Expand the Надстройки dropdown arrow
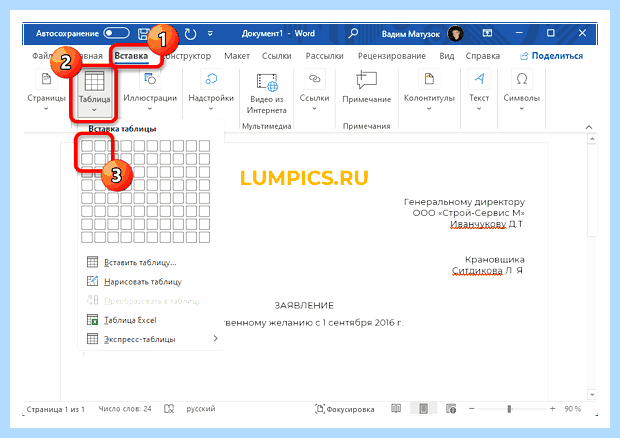620x438 pixels. (x=211, y=108)
